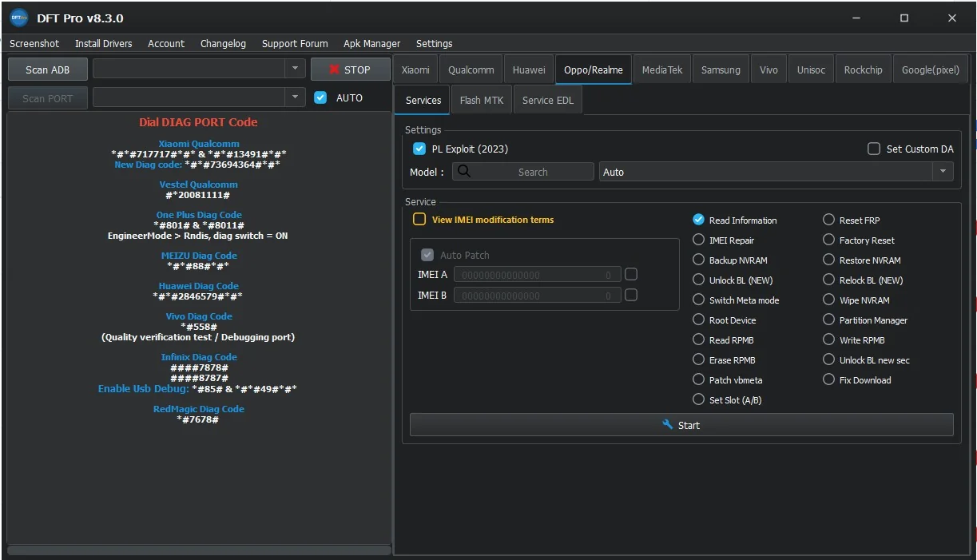Image resolution: width=977 pixels, height=560 pixels.
Task: Click the magnifier icon in Model search
Action: (x=464, y=172)
